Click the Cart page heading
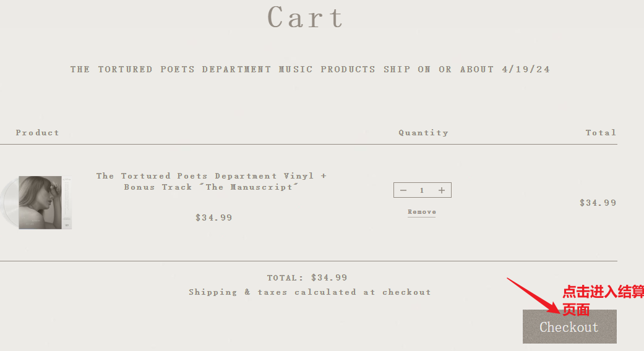The width and height of the screenshot is (644, 351). (305, 17)
